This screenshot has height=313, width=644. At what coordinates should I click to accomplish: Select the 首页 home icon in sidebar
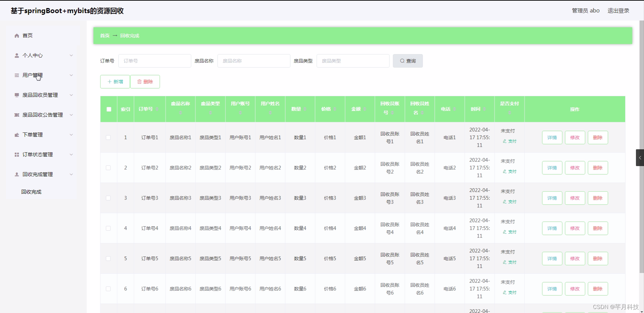(16, 35)
